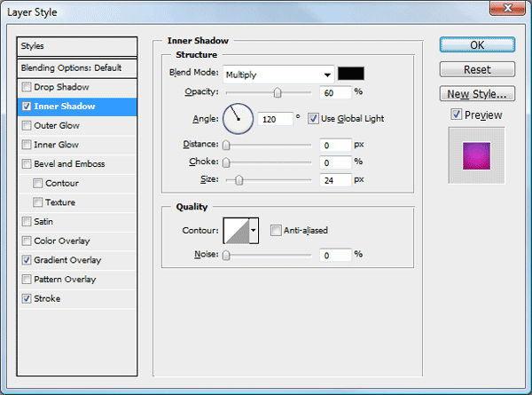
Task: Tick the Texture sub-option checkbox
Action: pyautogui.click(x=37, y=202)
